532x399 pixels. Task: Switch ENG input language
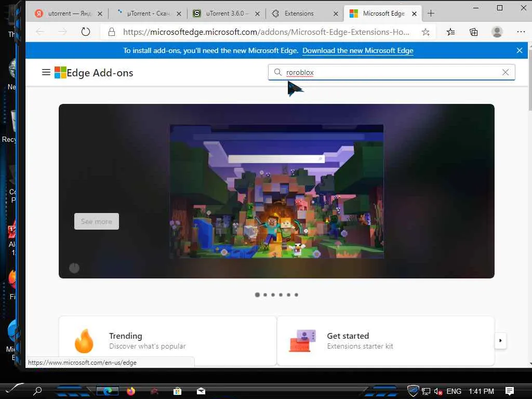pos(454,391)
